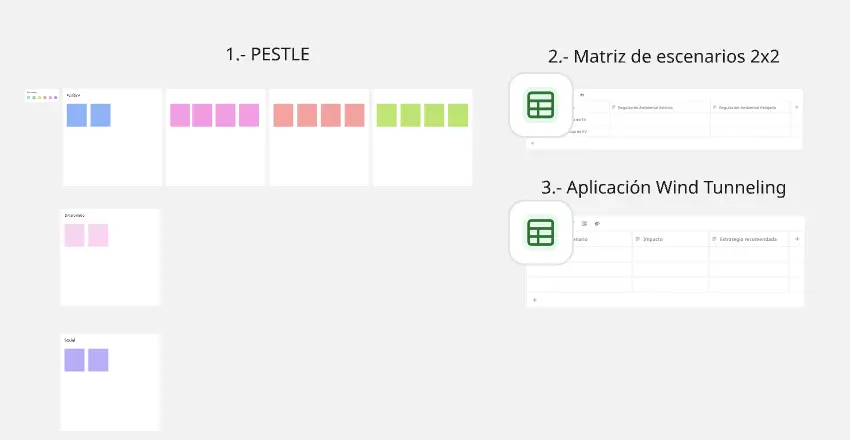This screenshot has width=850, height=440.
Task: Open the Regulación Ambiental Estricta column header
Action: point(658,106)
